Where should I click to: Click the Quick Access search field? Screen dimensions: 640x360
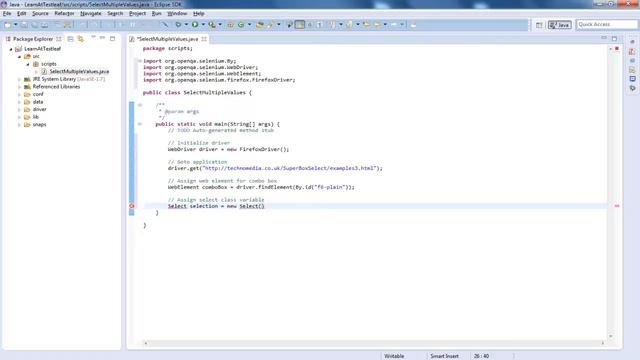tap(606, 24)
